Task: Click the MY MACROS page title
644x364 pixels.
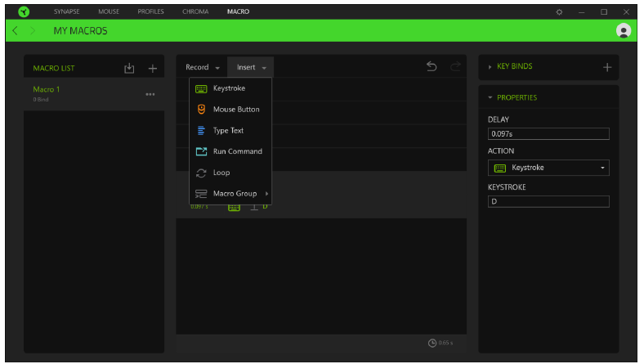Action: (x=80, y=31)
